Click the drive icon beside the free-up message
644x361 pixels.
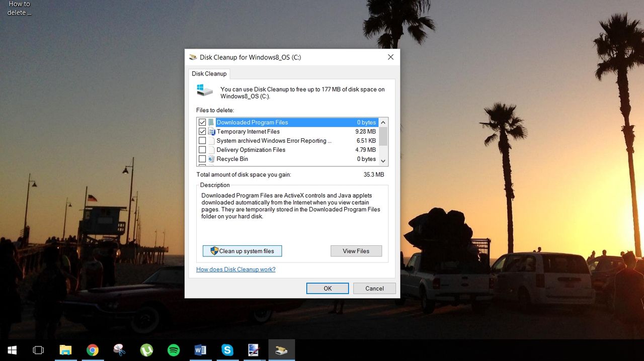(x=203, y=89)
